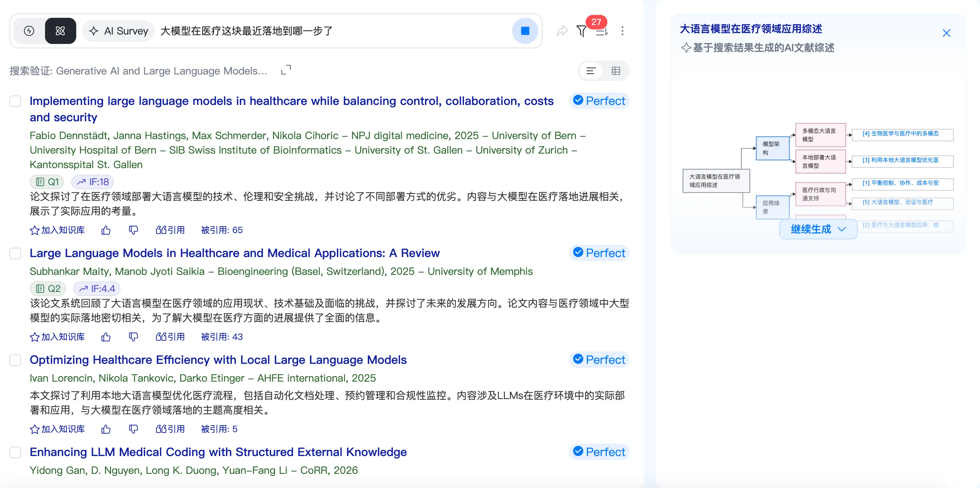
Task: Thumbs up the paper cited 43 times
Action: click(x=106, y=337)
